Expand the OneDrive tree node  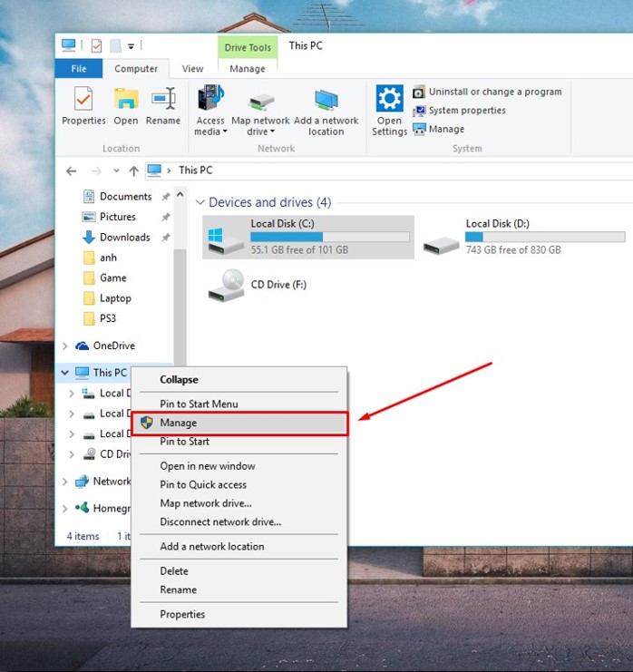pos(65,346)
